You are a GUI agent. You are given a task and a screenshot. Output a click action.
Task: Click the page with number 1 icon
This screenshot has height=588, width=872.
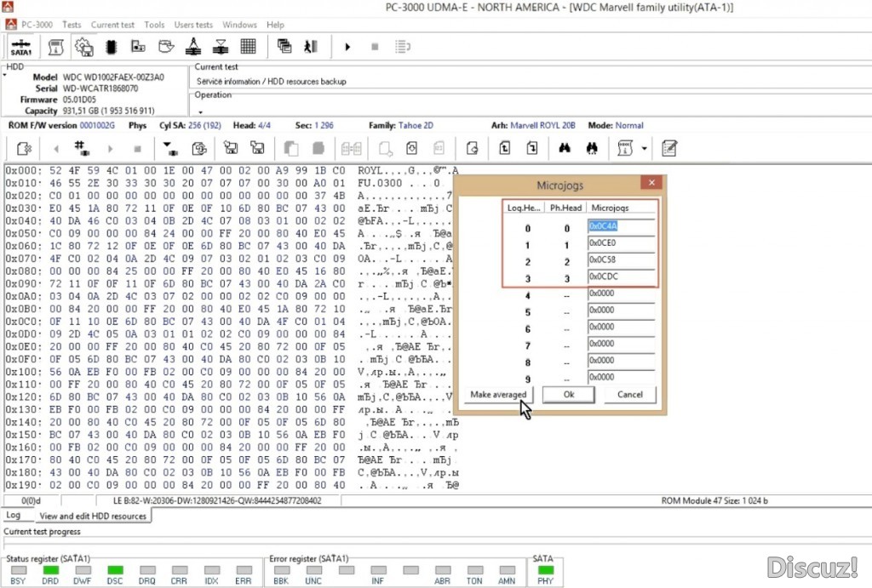pos(504,148)
